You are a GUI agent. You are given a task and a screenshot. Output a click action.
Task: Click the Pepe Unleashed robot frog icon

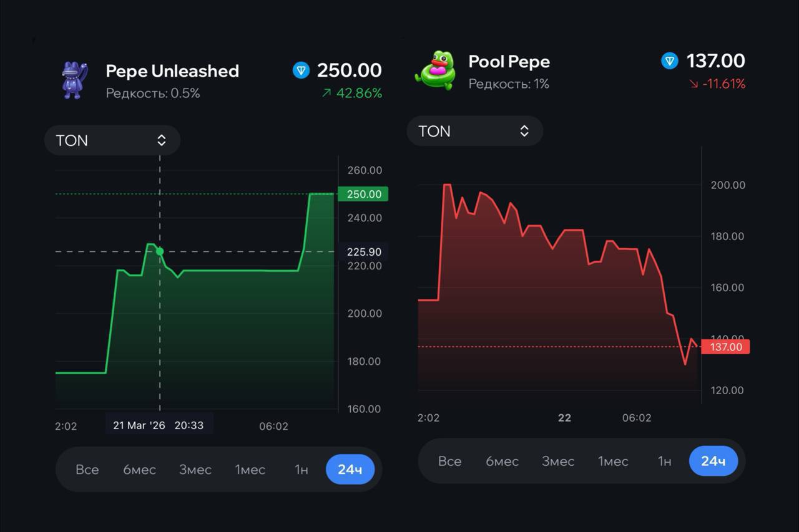pyautogui.click(x=75, y=80)
